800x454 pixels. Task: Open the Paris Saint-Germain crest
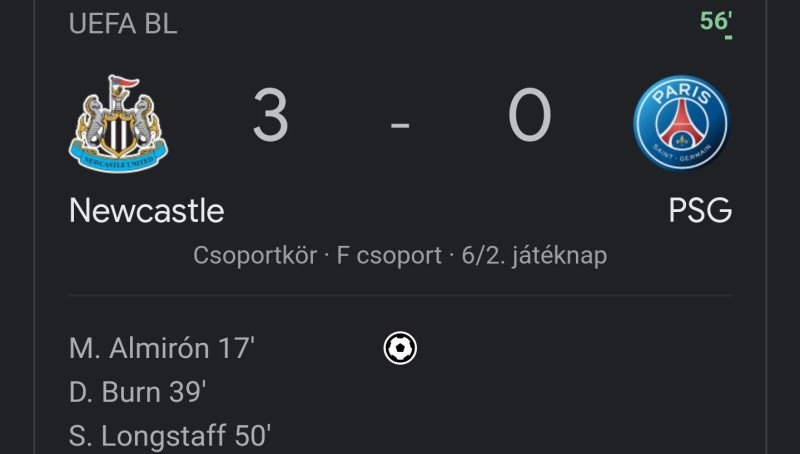point(682,123)
